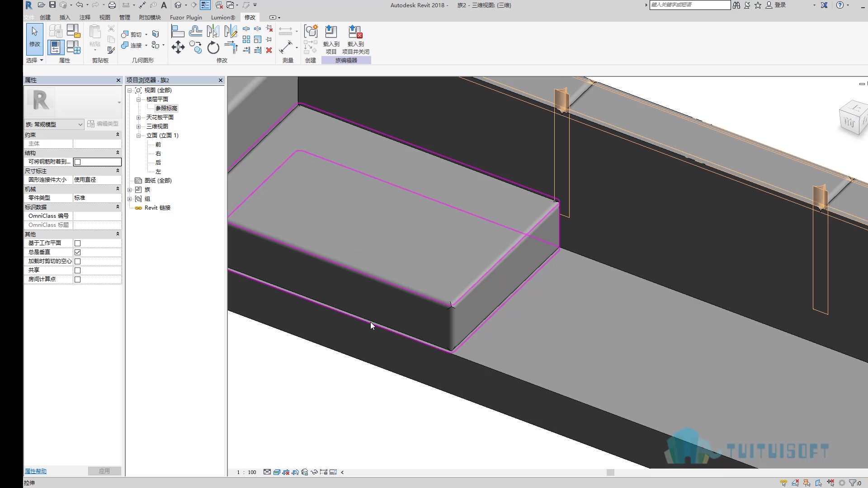Click the 编辑类型 button

point(103,124)
